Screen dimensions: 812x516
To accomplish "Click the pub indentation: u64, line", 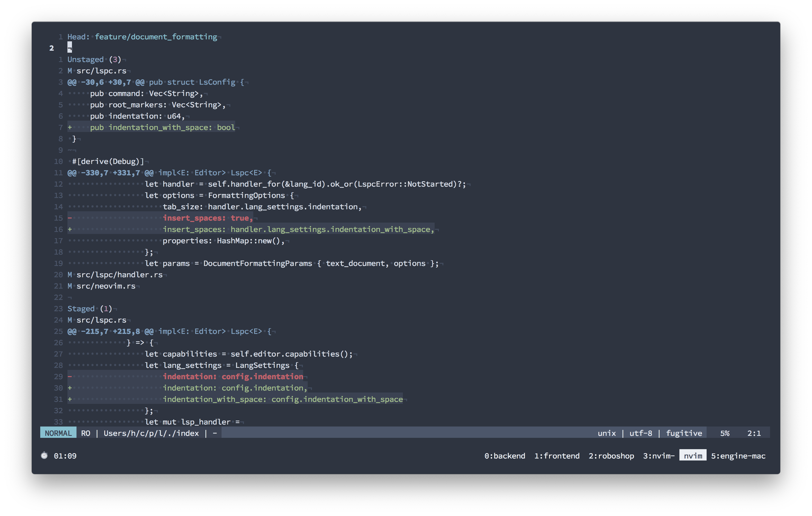I will (137, 116).
